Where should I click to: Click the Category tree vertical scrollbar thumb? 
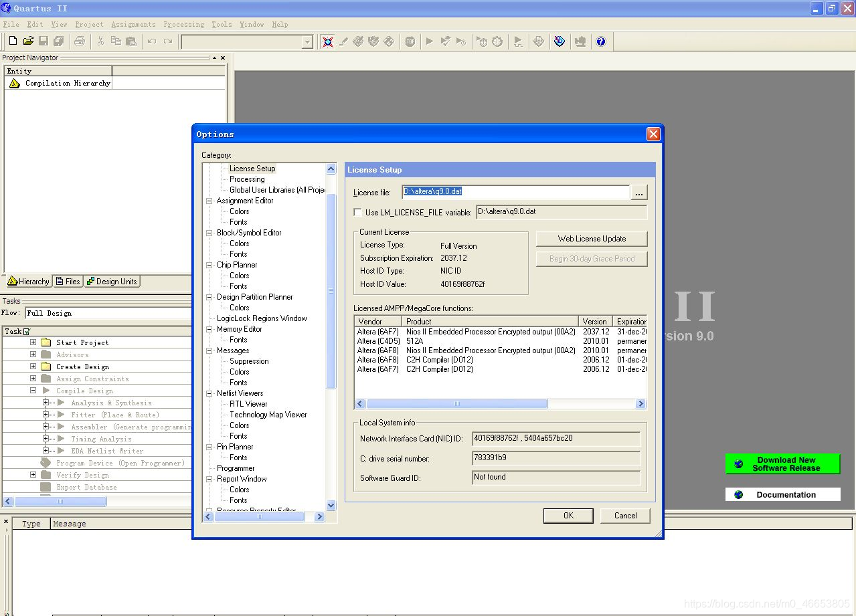[x=331, y=290]
